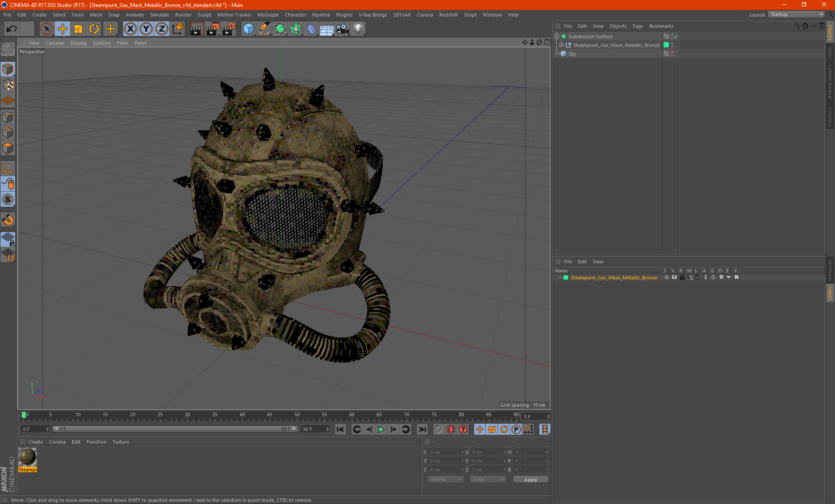Screen dimensions: 835x504
Task: Select the Live Selection tool
Action: point(47,29)
